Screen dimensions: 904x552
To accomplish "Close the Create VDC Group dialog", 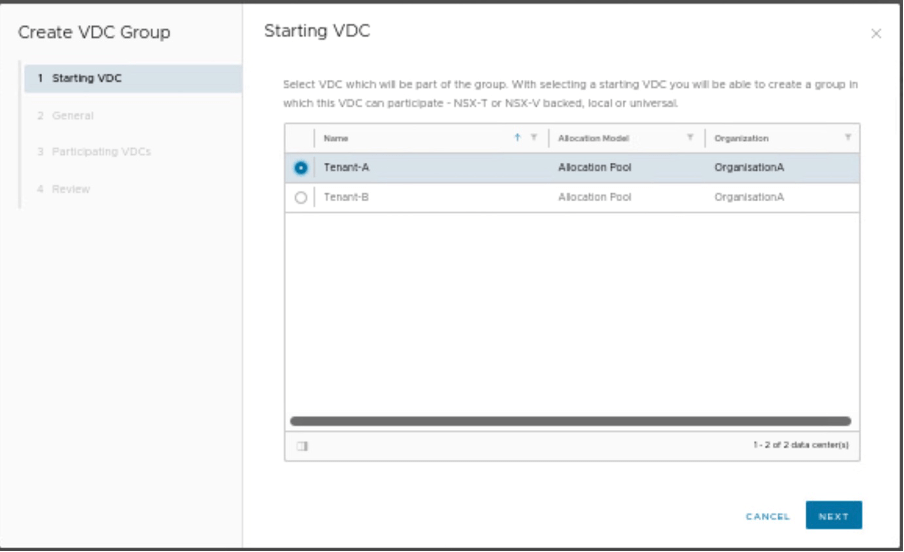I will pos(876,34).
